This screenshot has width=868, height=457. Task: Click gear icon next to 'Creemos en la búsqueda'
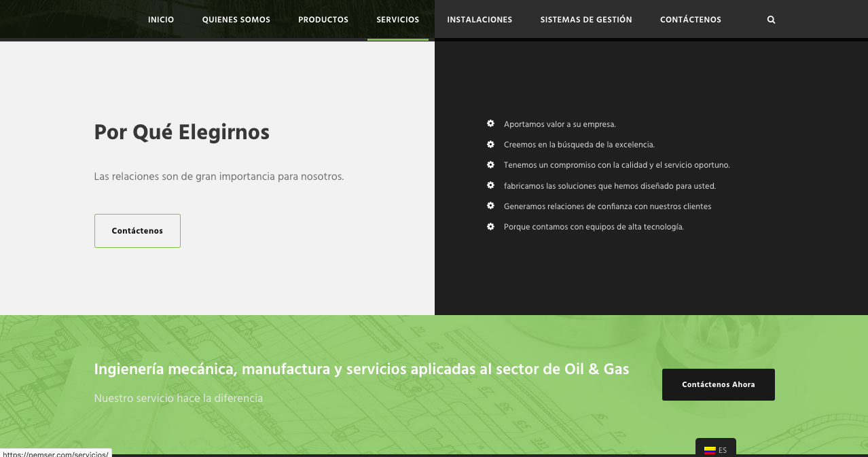pyautogui.click(x=490, y=145)
